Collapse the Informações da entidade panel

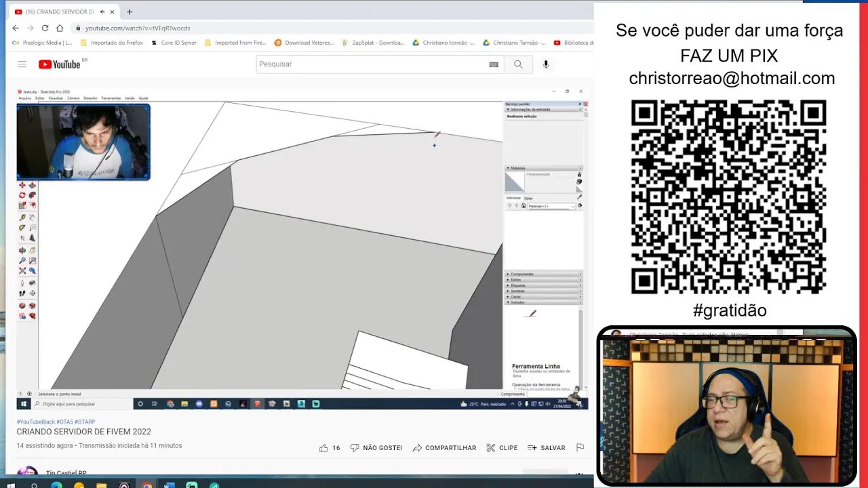coord(543,110)
